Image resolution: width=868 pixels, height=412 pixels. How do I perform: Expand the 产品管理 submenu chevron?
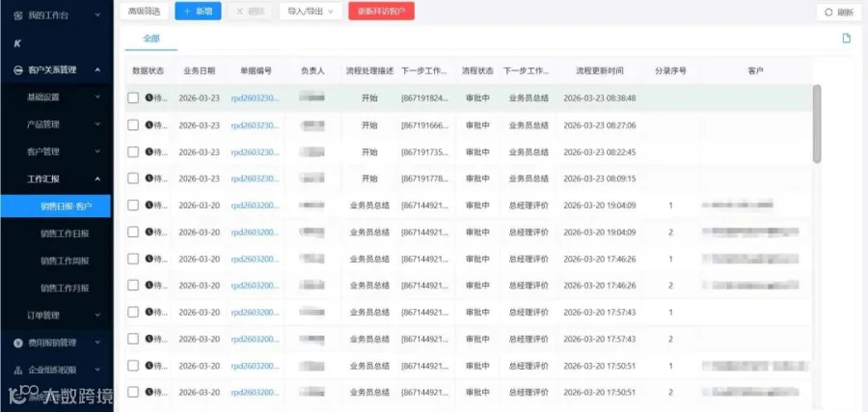[97, 124]
